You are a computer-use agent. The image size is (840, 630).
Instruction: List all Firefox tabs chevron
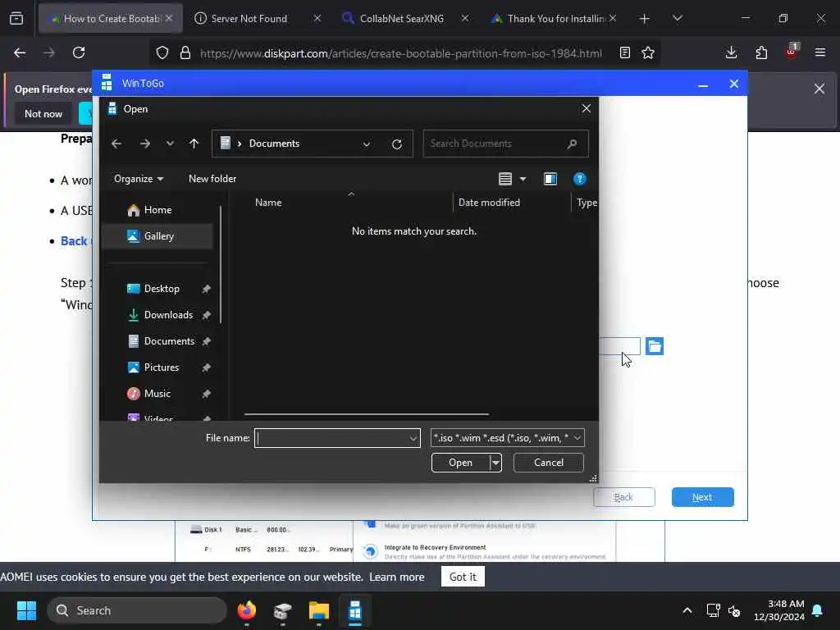pyautogui.click(x=677, y=19)
